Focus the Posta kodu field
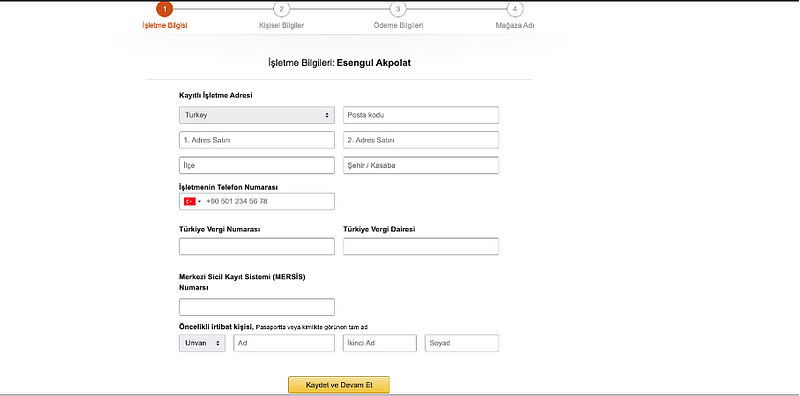The image size is (800, 396). pyautogui.click(x=421, y=115)
